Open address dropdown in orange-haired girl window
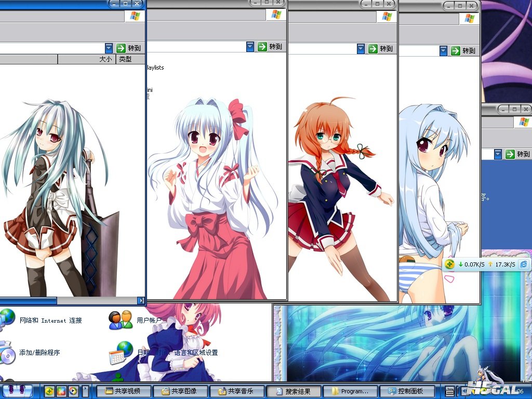This screenshot has height=399, width=532. tap(361, 49)
